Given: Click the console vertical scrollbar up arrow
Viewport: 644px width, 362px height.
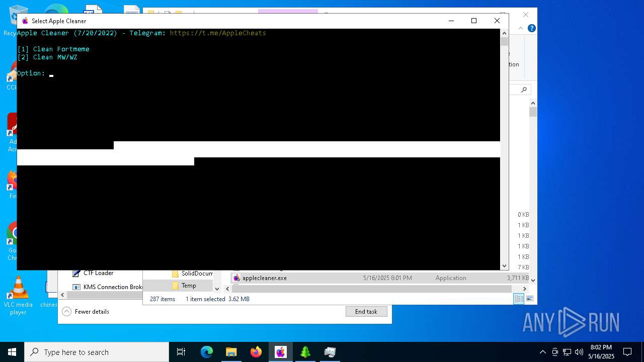Looking at the screenshot, I should 504,33.
